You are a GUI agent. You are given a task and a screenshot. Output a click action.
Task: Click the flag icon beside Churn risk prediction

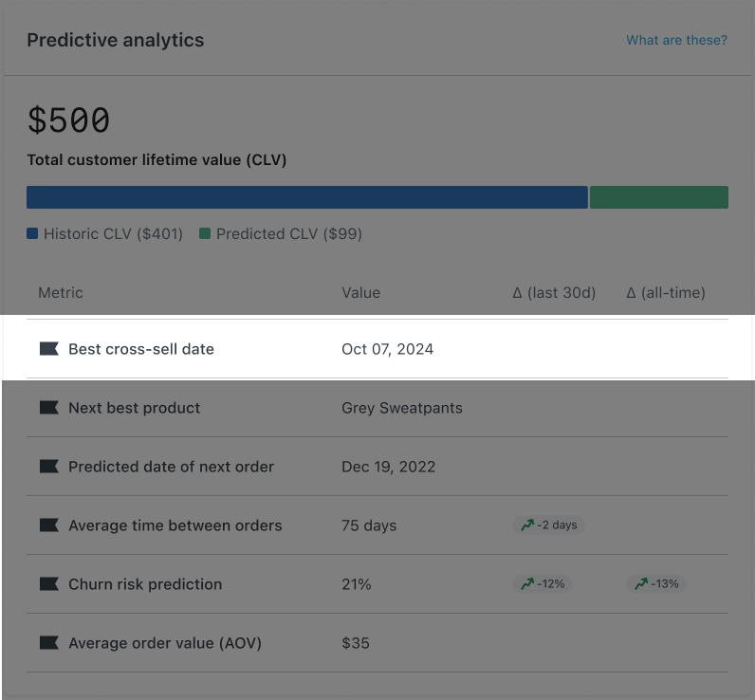pos(48,584)
